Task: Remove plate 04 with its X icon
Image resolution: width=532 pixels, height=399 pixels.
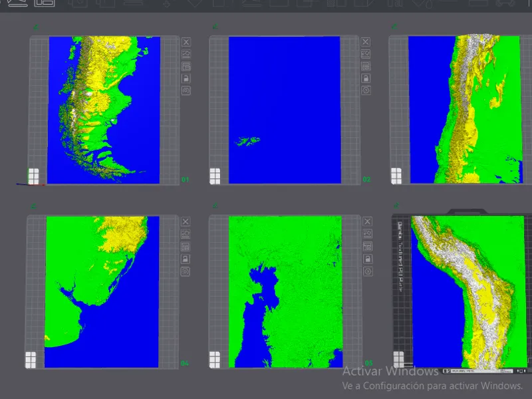Action: [x=186, y=222]
